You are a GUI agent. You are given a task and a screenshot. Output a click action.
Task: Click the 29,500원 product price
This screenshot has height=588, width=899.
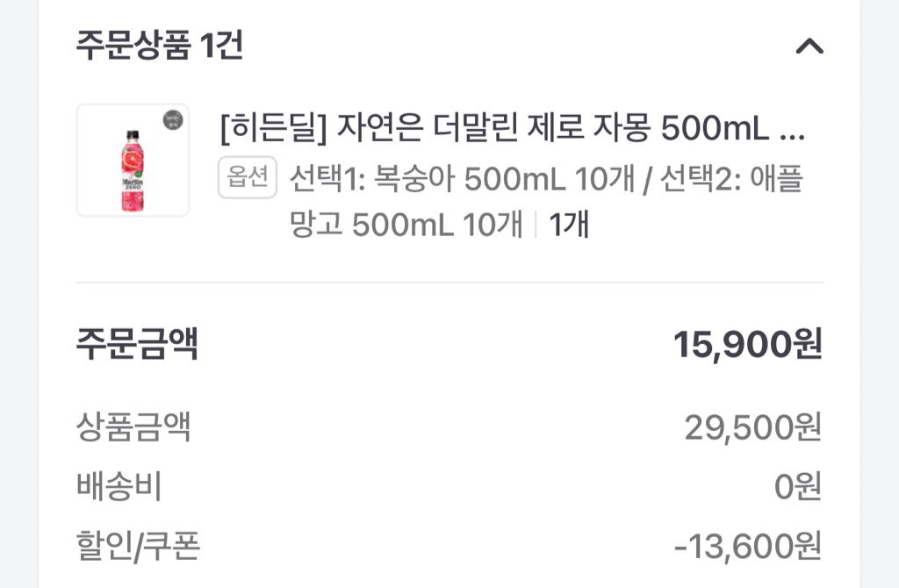[x=752, y=427]
